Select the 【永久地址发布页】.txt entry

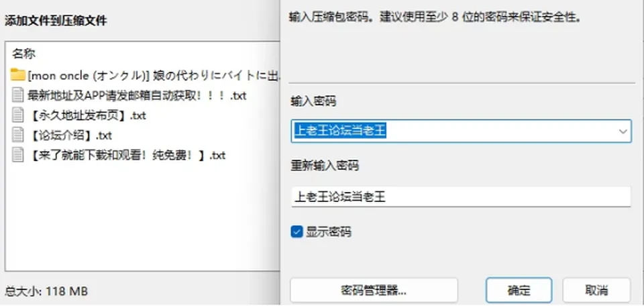87,115
